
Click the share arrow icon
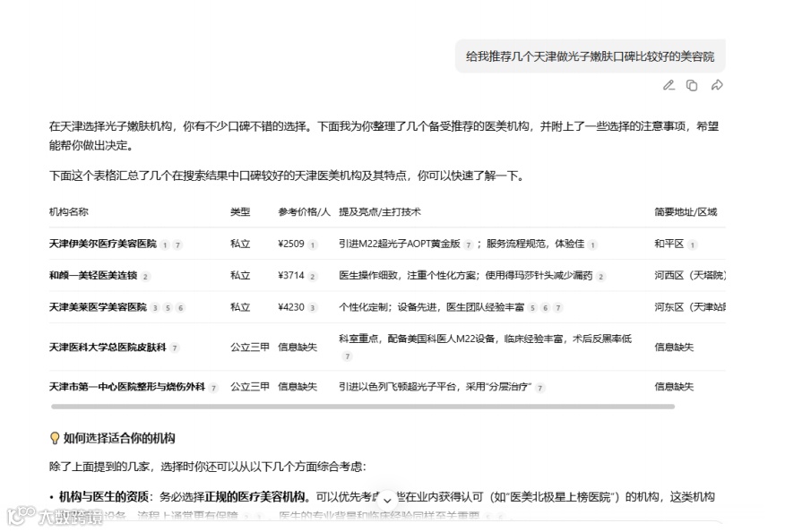point(717,86)
